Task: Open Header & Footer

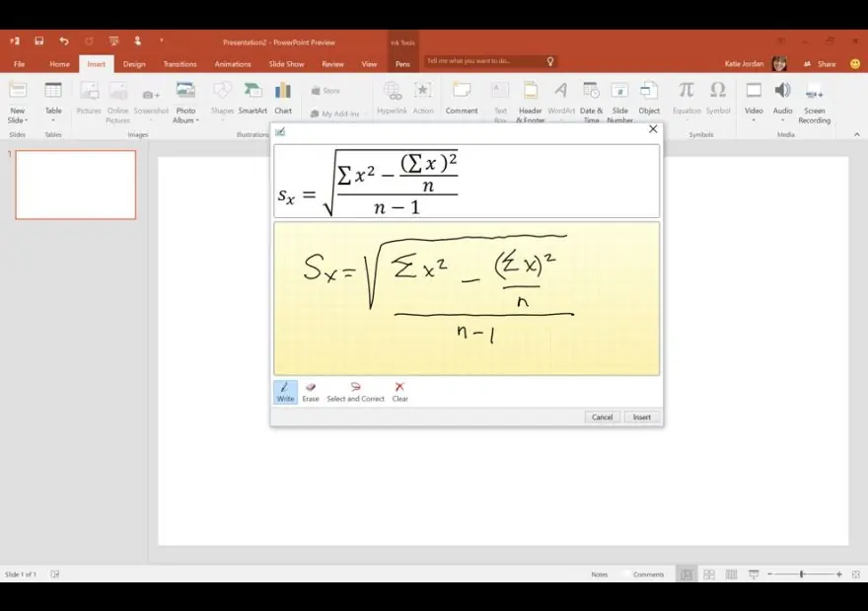Action: click(x=530, y=103)
